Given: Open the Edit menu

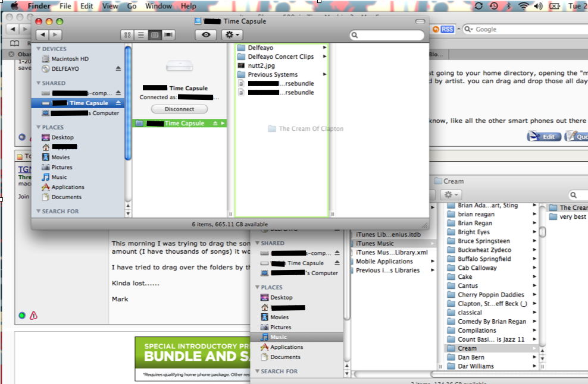Looking at the screenshot, I should pos(87,6).
